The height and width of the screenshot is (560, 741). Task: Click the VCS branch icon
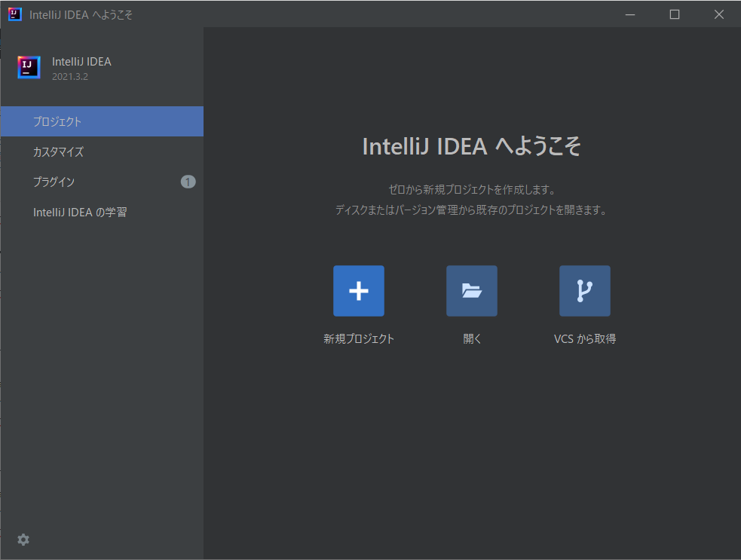pos(584,291)
